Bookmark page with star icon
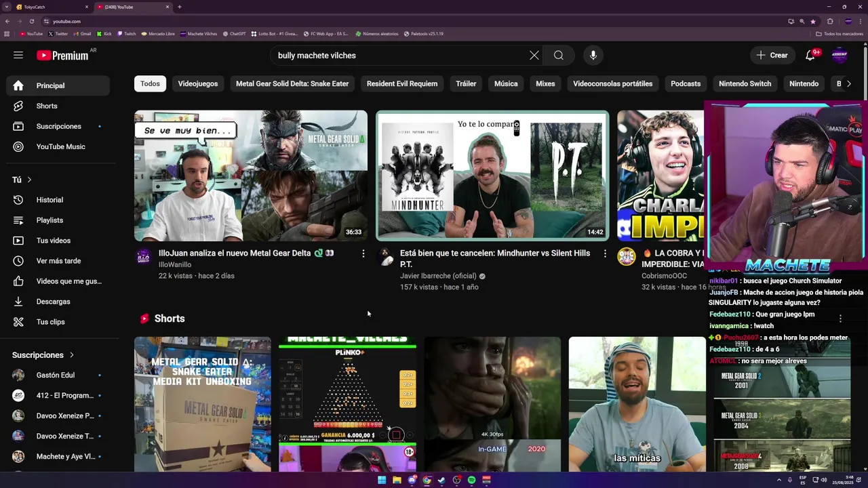Image resolution: width=868 pixels, height=488 pixels. point(812,21)
